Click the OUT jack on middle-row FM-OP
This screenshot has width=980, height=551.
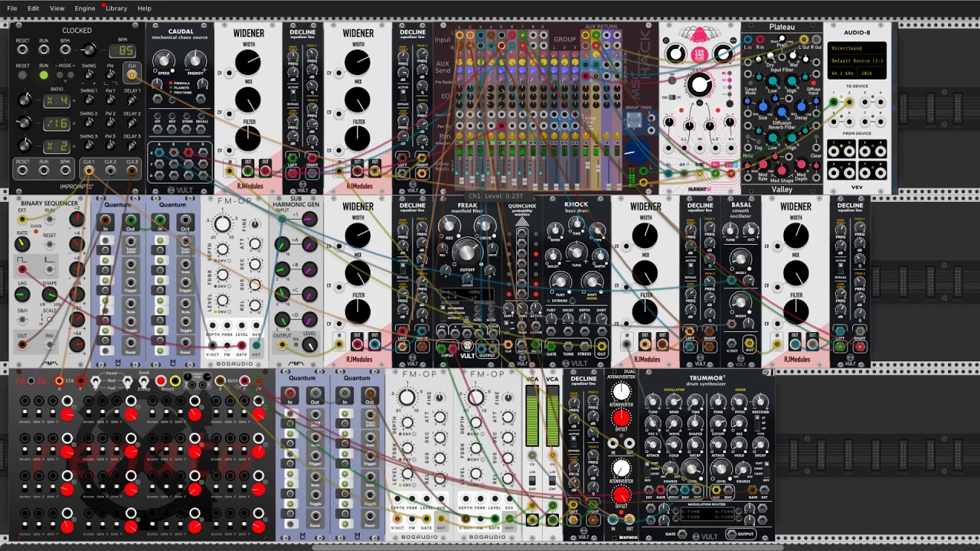pyautogui.click(x=256, y=345)
